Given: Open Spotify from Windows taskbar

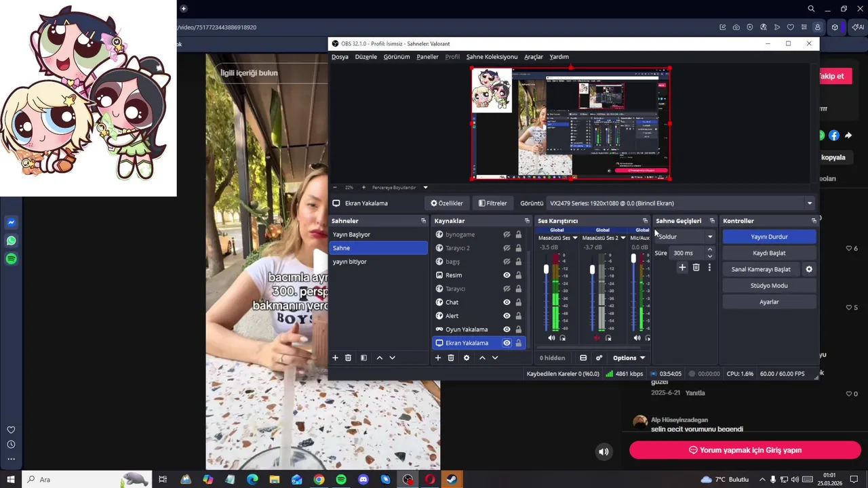Looking at the screenshot, I should click(x=341, y=479).
